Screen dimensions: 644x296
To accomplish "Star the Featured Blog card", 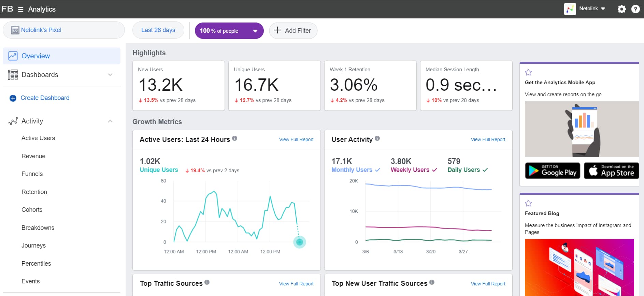I will pyautogui.click(x=528, y=203).
